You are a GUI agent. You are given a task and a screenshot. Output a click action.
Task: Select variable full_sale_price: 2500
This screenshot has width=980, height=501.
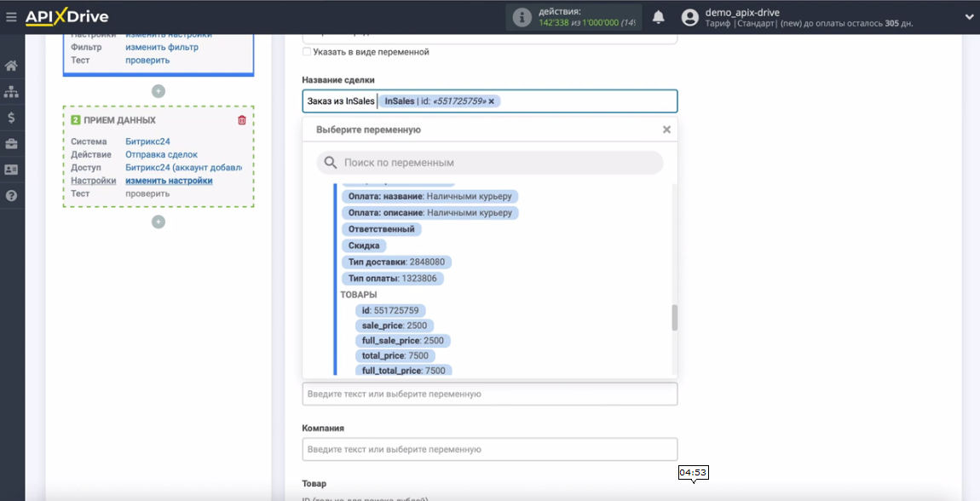[x=402, y=341]
